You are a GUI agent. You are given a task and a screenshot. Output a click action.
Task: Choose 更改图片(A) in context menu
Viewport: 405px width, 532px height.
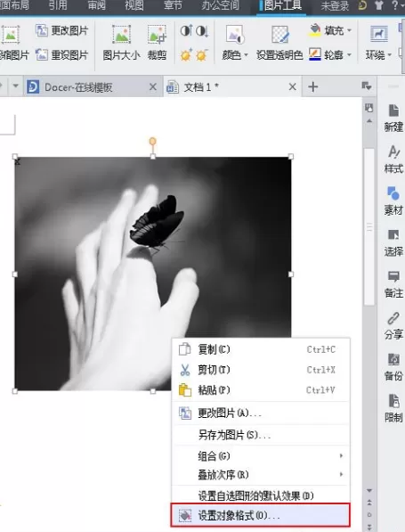[260, 413]
